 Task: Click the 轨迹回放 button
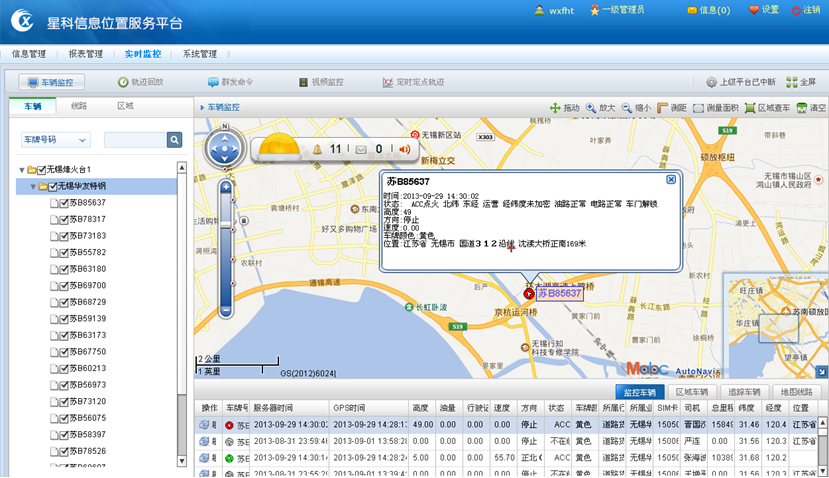click(x=140, y=82)
